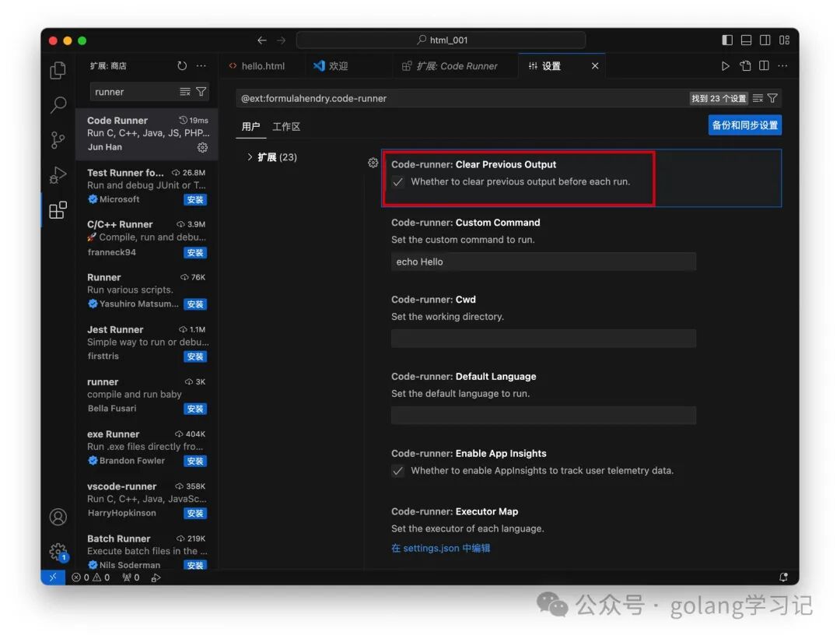Toggle Enable App Insights checkbox
This screenshot has width=840, height=639.
[397, 471]
